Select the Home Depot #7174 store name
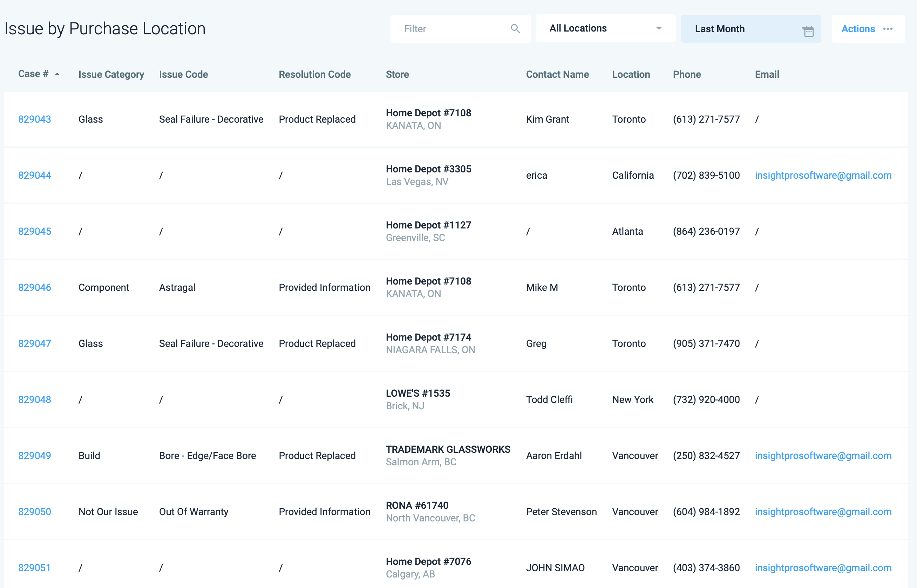Viewport: 917px width, 588px height. coord(428,337)
